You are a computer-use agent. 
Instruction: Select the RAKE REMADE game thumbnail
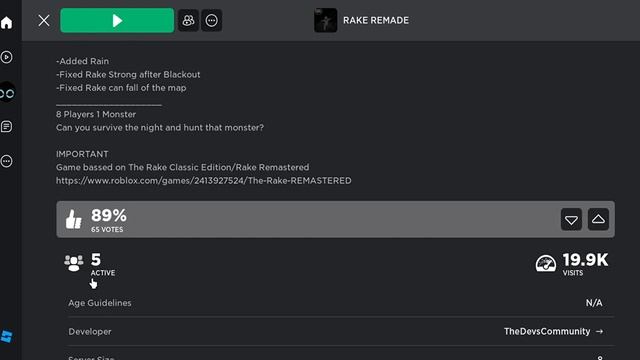325,20
